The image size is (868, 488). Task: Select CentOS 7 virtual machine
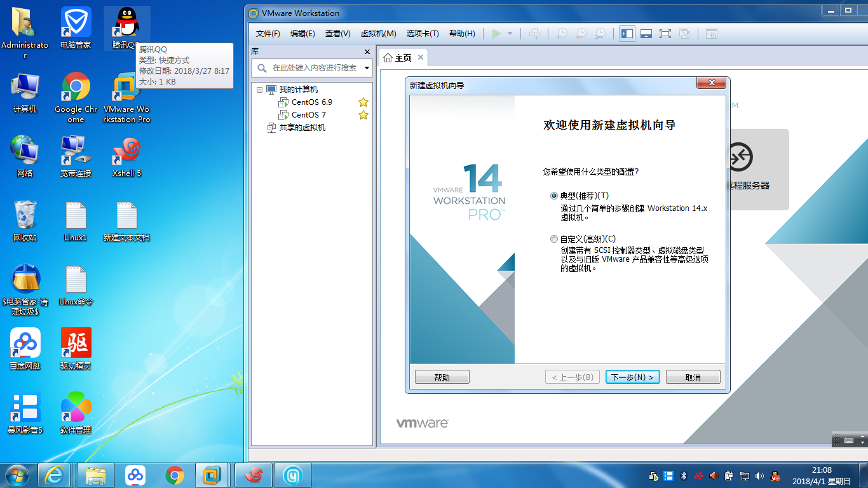pyautogui.click(x=309, y=115)
